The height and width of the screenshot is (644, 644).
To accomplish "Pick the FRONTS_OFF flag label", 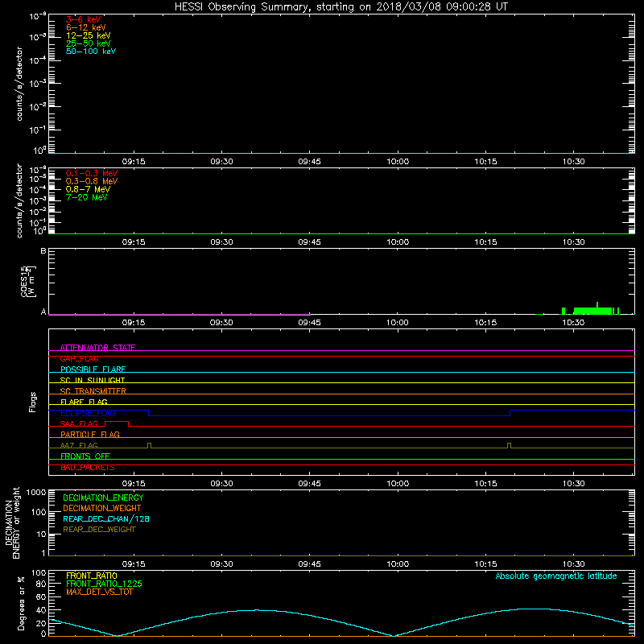I will [85, 456].
